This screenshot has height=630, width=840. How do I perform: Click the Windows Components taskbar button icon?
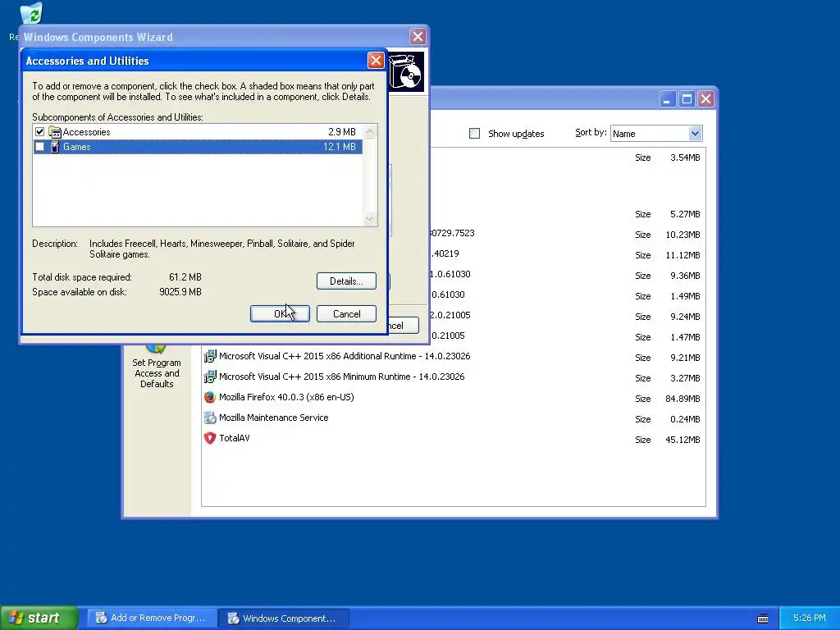pos(233,618)
